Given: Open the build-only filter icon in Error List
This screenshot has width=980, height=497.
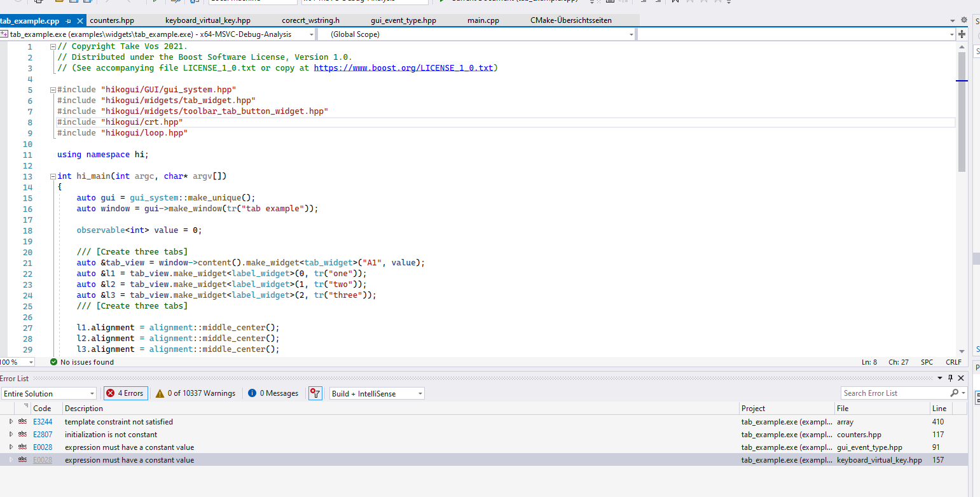Looking at the screenshot, I should click(x=315, y=393).
